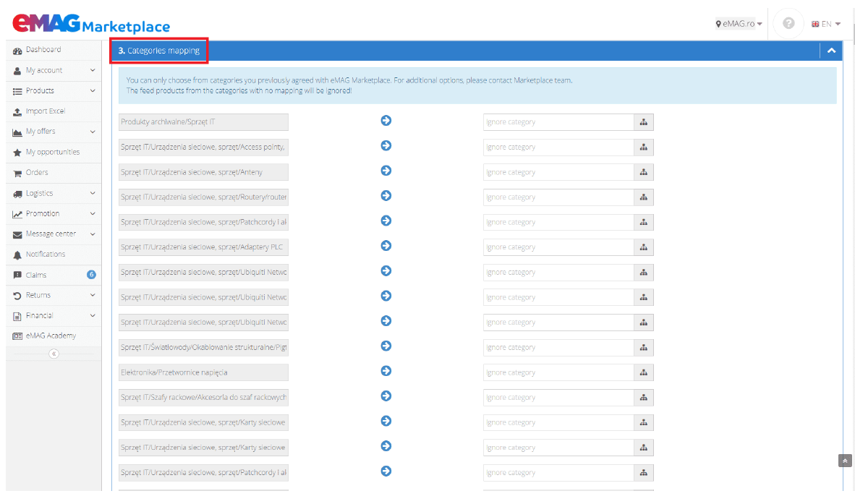The width and height of the screenshot is (855, 504).
Task: Expand the Promotion sidebar chevron
Action: 92,213
